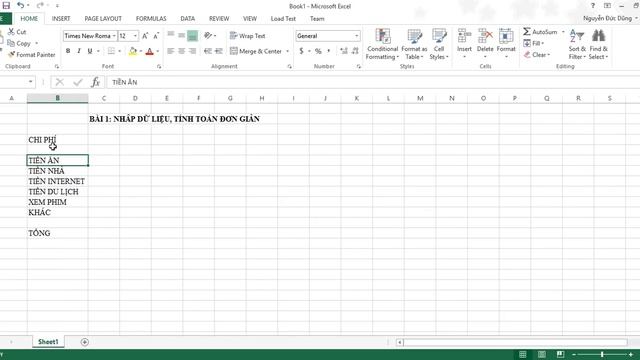Copy the selected cell
Screen dimensions: 640x360
pos(20,43)
